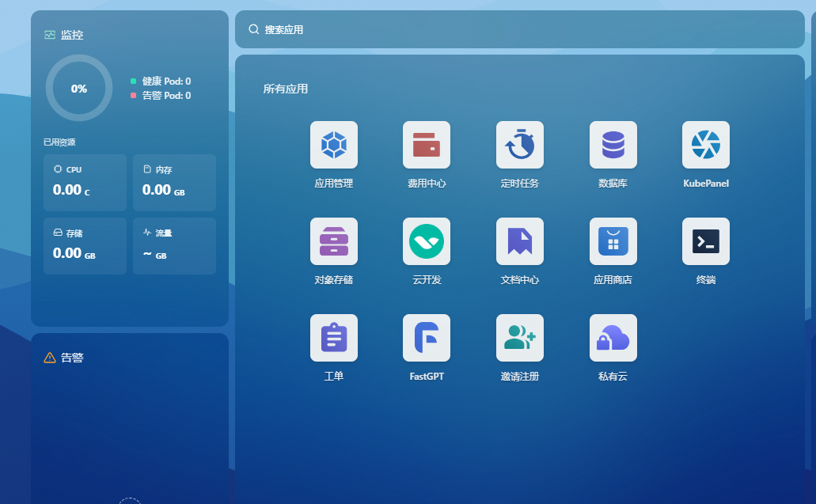Open the 工单 clipboard icon
The width and height of the screenshot is (816, 504).
333,338
